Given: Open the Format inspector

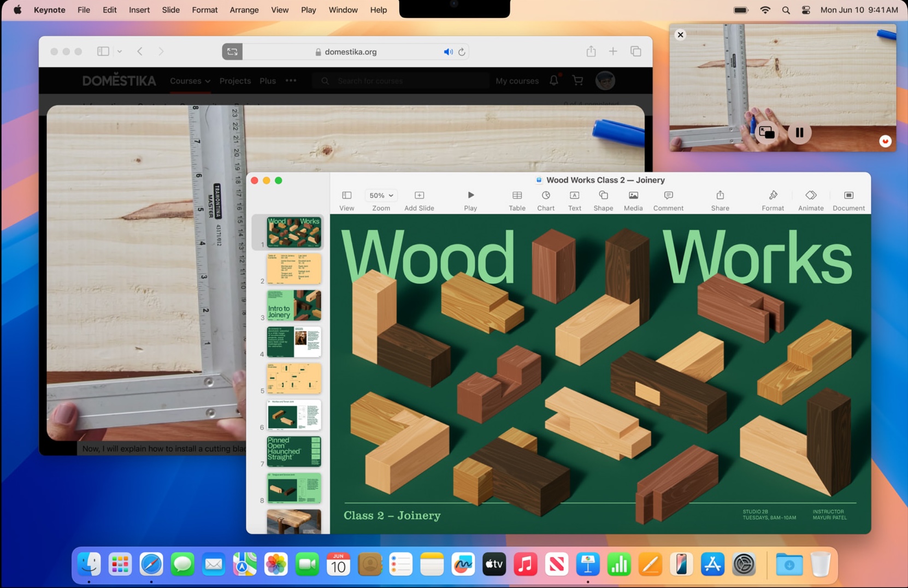Looking at the screenshot, I should click(773, 199).
